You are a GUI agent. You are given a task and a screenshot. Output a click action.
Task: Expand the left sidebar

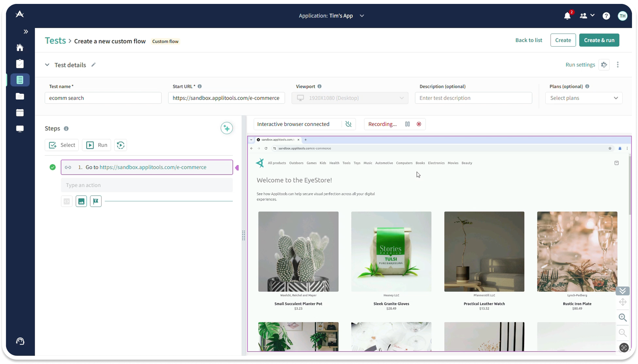point(26,32)
